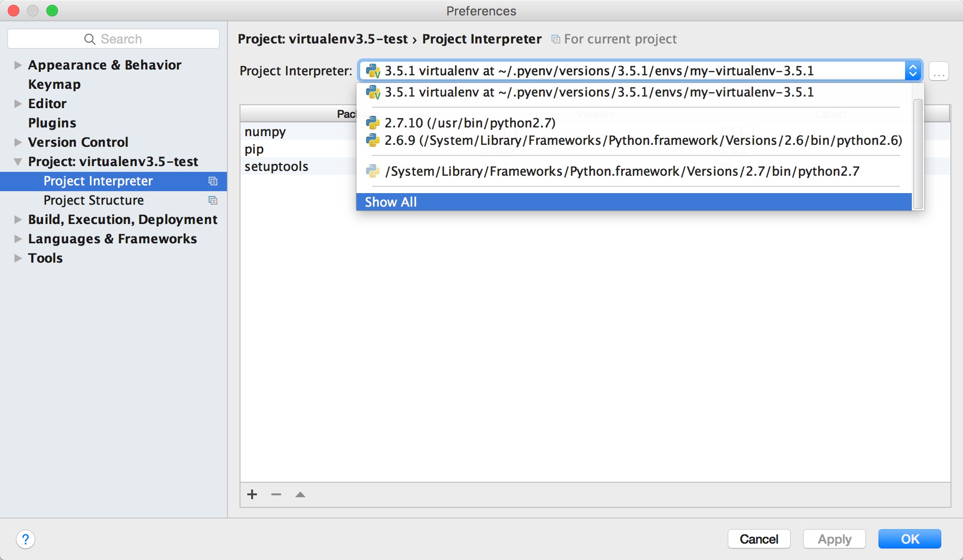
Task: Click the Python 2.6.9 interpreter icon
Action: 372,140
